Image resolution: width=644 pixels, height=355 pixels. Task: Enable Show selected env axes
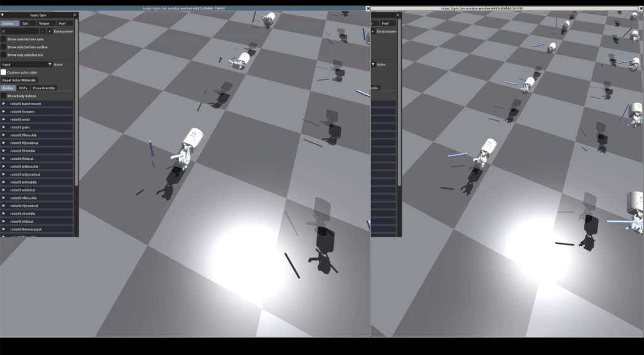click(x=3, y=39)
